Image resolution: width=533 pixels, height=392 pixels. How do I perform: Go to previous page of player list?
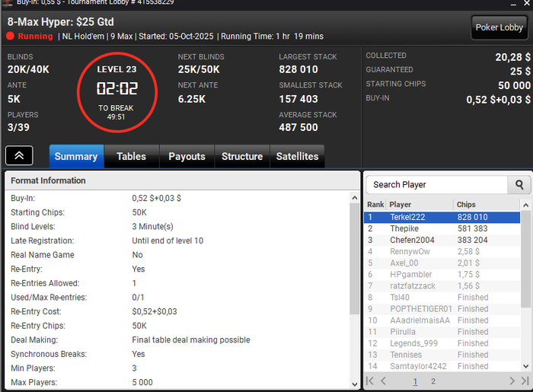pyautogui.click(x=384, y=381)
